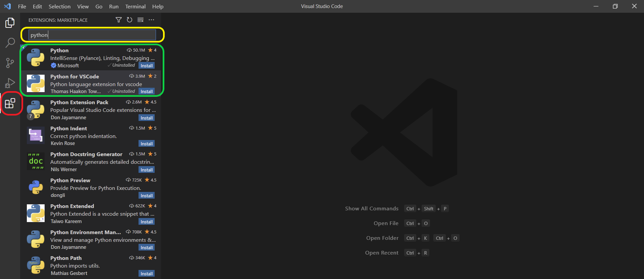The image size is (644, 279).
Task: Open the Explorer view in activity bar
Action: [10, 23]
